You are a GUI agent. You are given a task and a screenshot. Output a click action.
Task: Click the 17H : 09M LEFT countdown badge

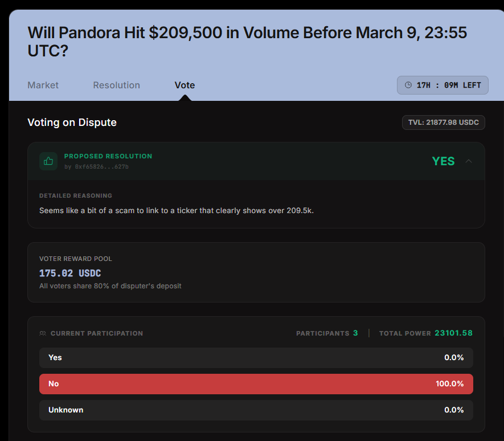(442, 85)
